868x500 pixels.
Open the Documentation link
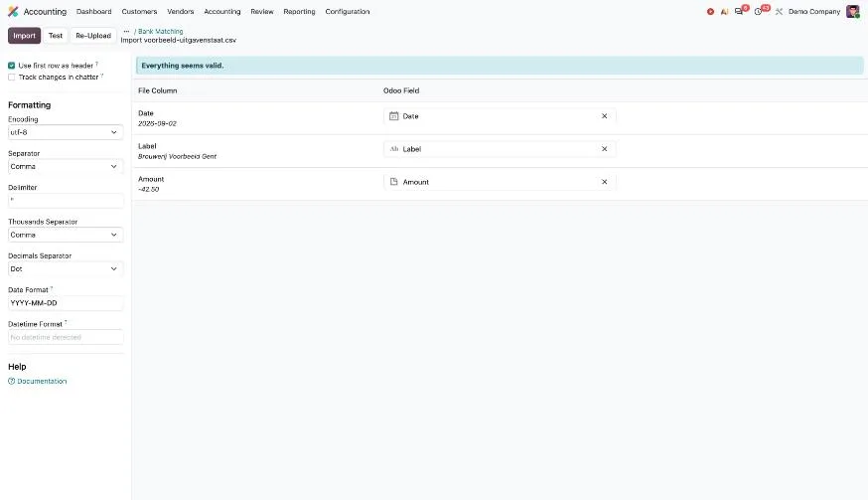[42, 382]
